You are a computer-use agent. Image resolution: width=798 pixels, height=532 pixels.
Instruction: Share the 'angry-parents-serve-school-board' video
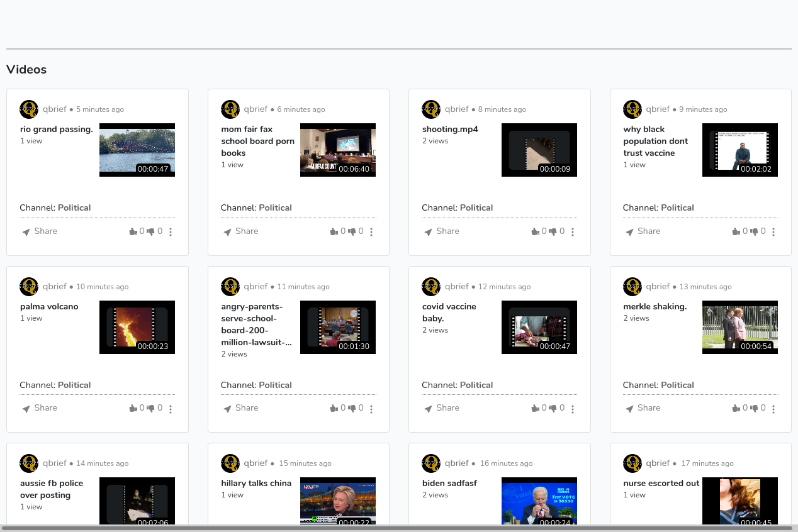[x=240, y=408]
